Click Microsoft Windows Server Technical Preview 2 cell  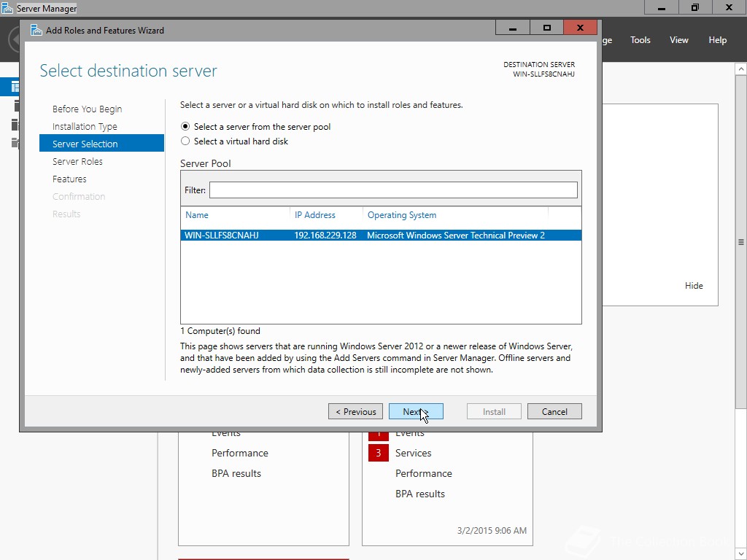455,236
